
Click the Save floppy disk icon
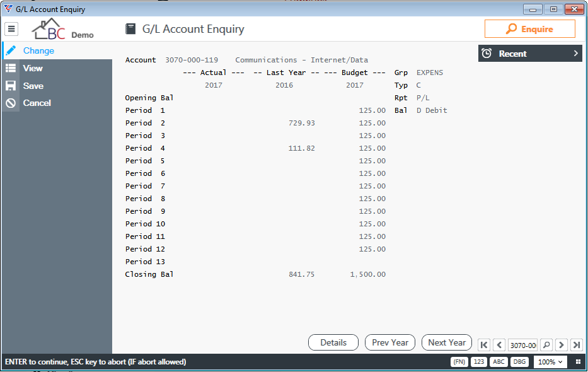[x=11, y=86]
